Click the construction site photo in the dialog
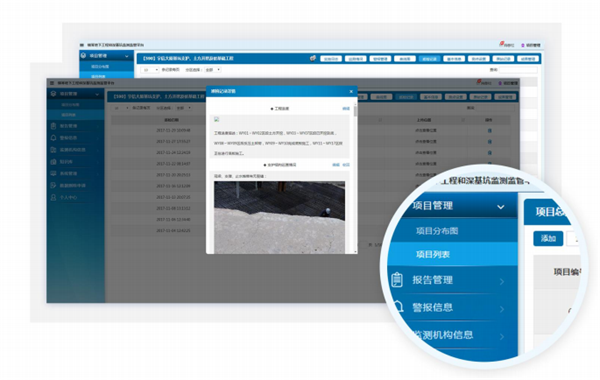 tap(279, 217)
